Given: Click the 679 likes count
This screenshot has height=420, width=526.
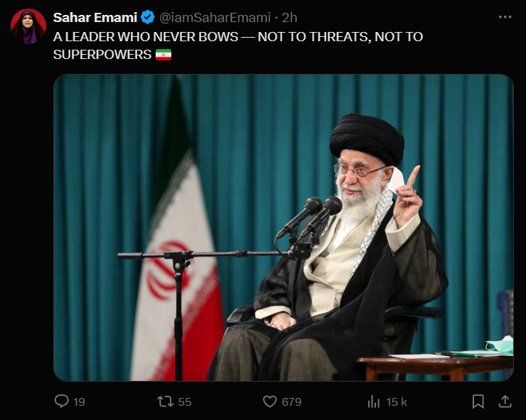Looking at the screenshot, I should click(291, 402).
